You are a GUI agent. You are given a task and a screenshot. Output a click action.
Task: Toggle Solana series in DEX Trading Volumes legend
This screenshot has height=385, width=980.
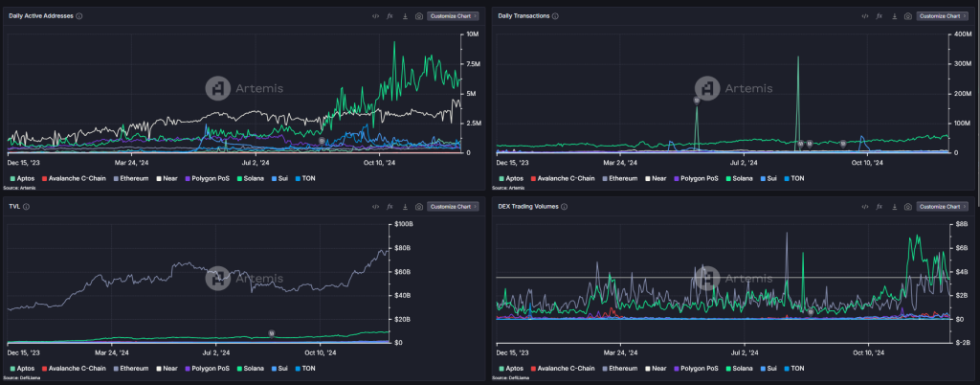point(739,369)
